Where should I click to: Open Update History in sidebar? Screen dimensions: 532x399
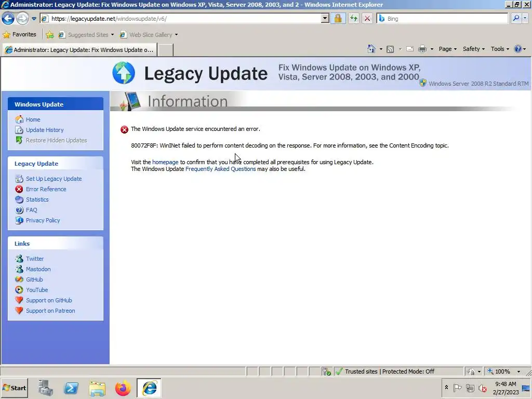45,130
